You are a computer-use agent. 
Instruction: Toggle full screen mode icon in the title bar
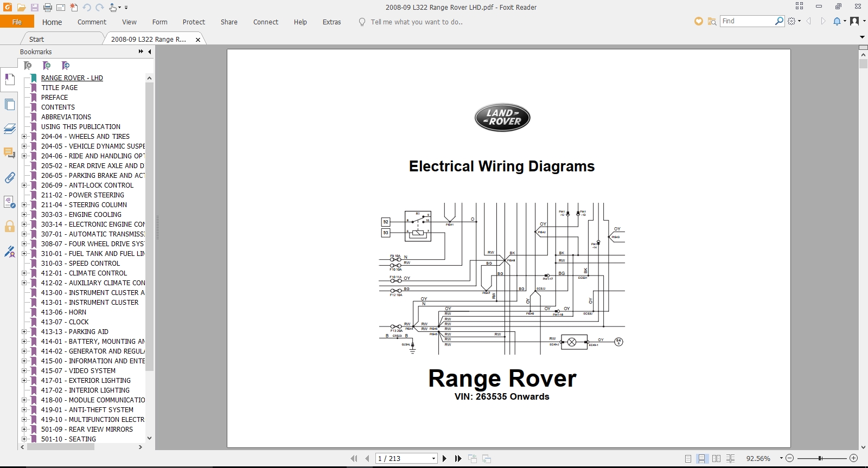799,6
